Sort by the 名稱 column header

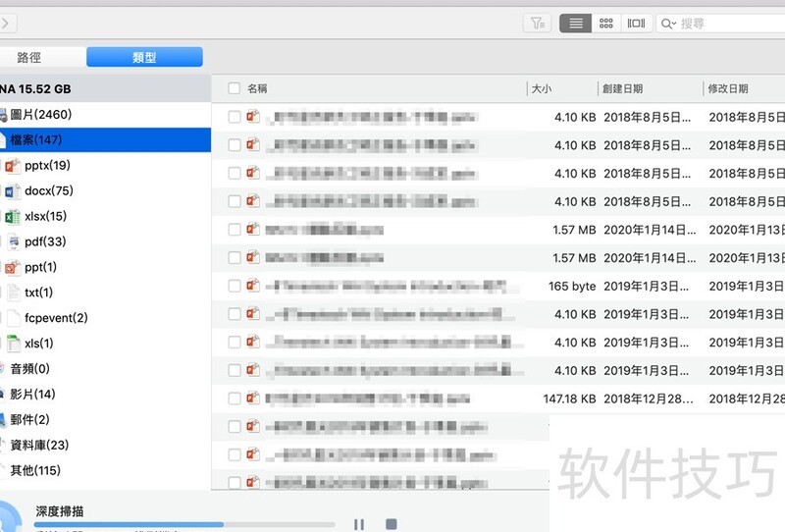coord(257,88)
